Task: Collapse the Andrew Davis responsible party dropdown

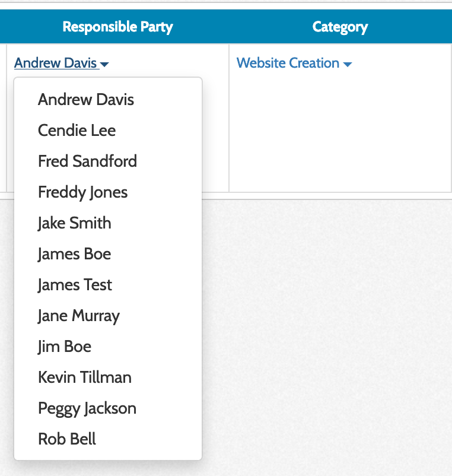Action: coord(61,63)
